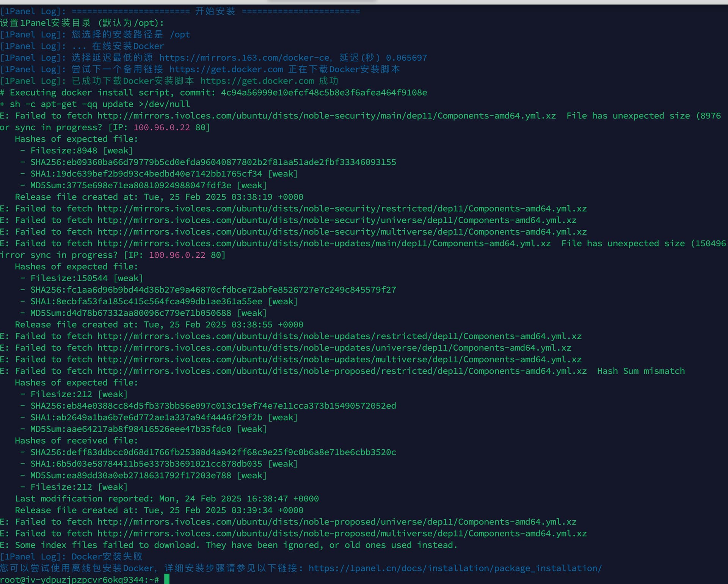Click 'File has unexpected size (150496' text
Image resolution: width=728 pixels, height=584 pixels.
[x=643, y=243]
